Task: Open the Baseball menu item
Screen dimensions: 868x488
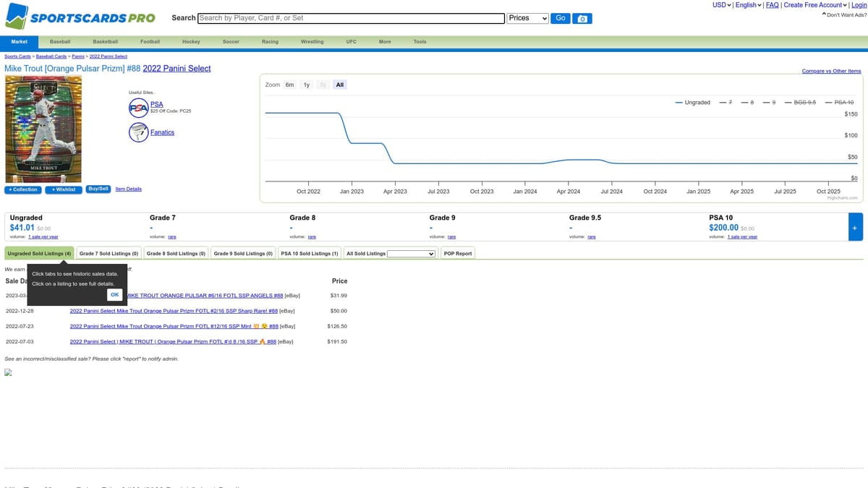Action: coord(60,42)
